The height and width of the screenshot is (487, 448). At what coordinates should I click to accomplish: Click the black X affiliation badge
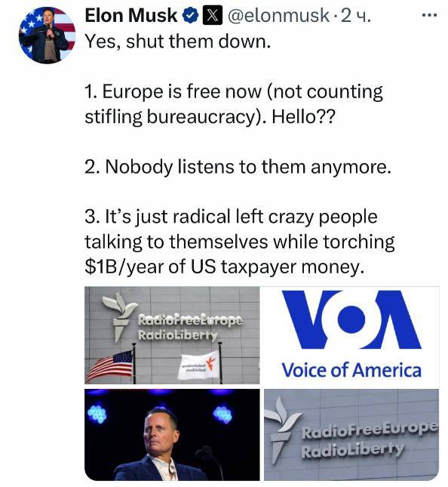pyautogui.click(x=212, y=16)
